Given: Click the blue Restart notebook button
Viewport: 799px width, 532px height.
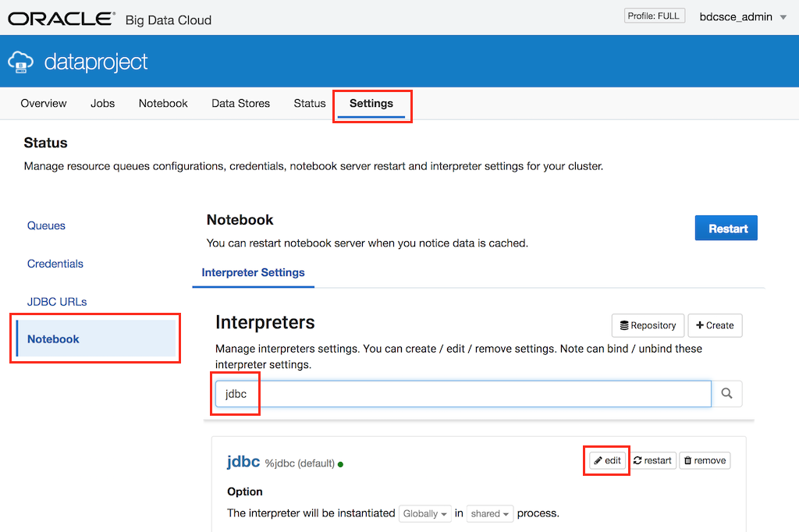Looking at the screenshot, I should (726, 228).
